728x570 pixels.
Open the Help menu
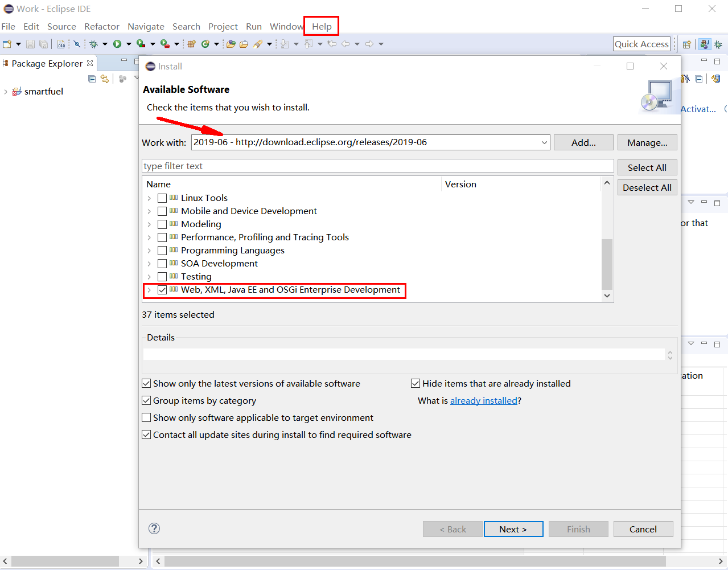321,26
